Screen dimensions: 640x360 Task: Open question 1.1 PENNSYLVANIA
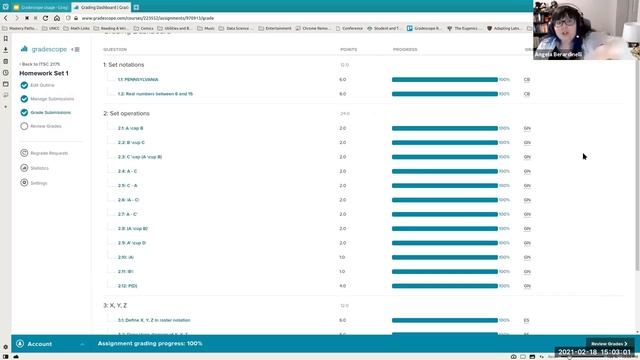[x=138, y=80]
